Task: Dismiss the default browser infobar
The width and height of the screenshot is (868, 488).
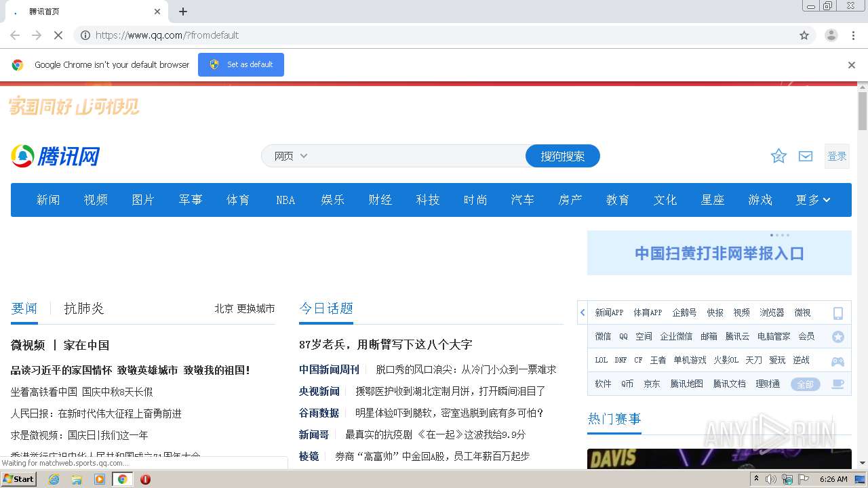Action: [852, 65]
